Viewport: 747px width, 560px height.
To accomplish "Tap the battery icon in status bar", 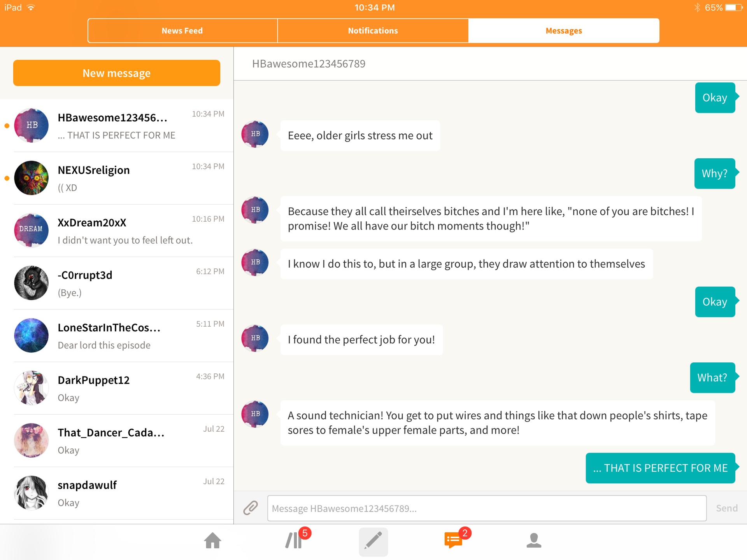I will 734,7.
